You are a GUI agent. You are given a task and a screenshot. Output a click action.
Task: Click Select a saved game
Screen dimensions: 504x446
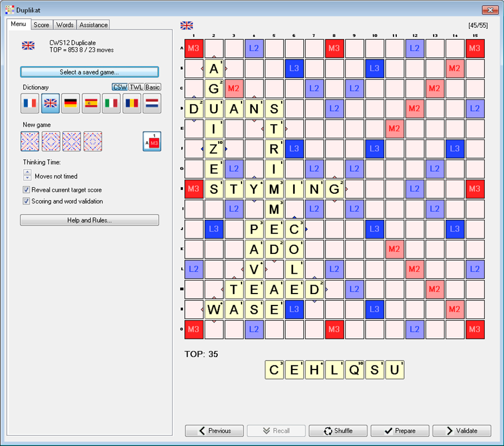pyautogui.click(x=89, y=71)
